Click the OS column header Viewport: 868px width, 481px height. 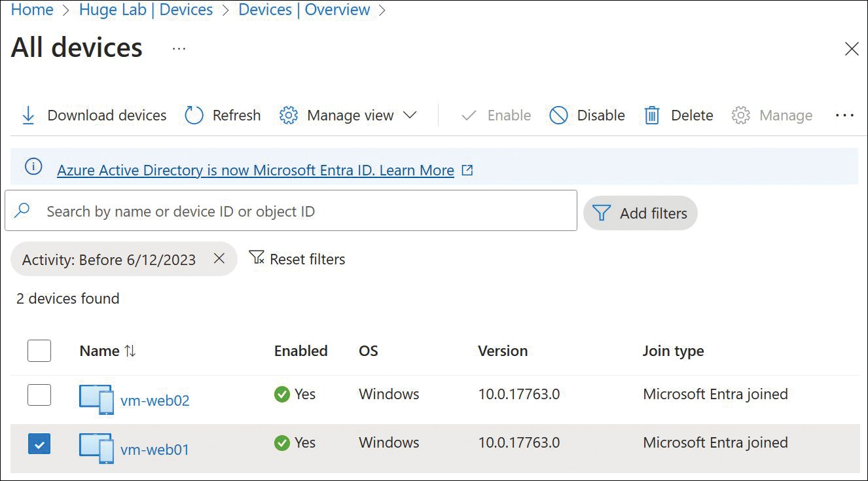click(369, 351)
